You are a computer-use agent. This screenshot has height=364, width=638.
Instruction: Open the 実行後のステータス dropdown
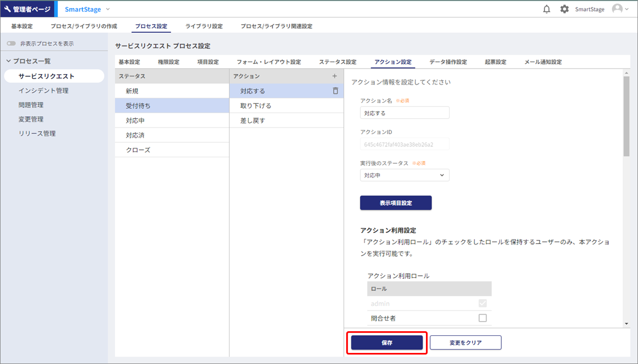click(404, 175)
